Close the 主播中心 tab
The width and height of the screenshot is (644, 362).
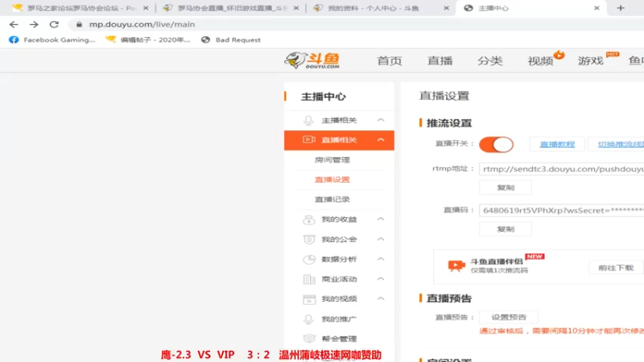tap(597, 8)
